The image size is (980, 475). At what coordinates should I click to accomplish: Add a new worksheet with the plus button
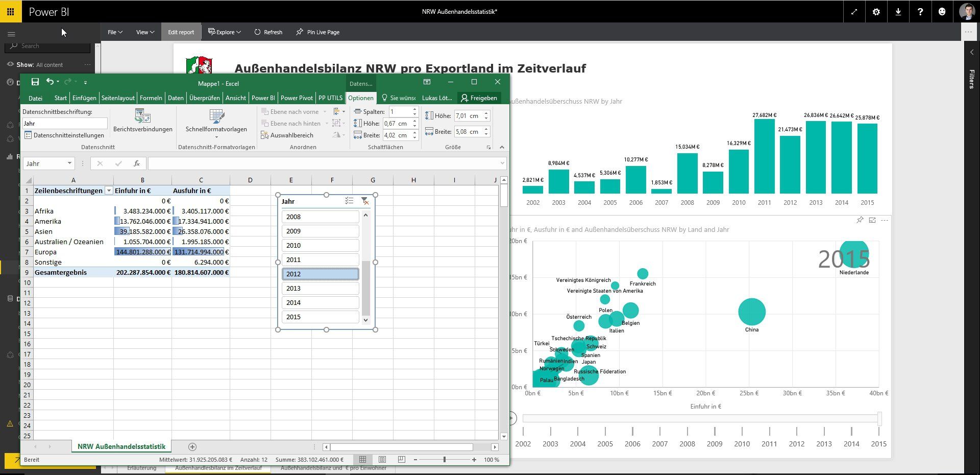(x=192, y=447)
